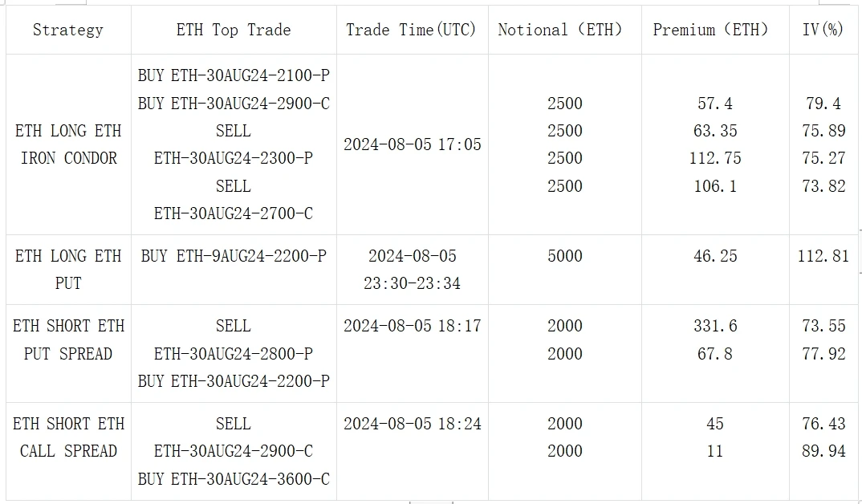Select the 112.81 IV value

pyautogui.click(x=823, y=257)
